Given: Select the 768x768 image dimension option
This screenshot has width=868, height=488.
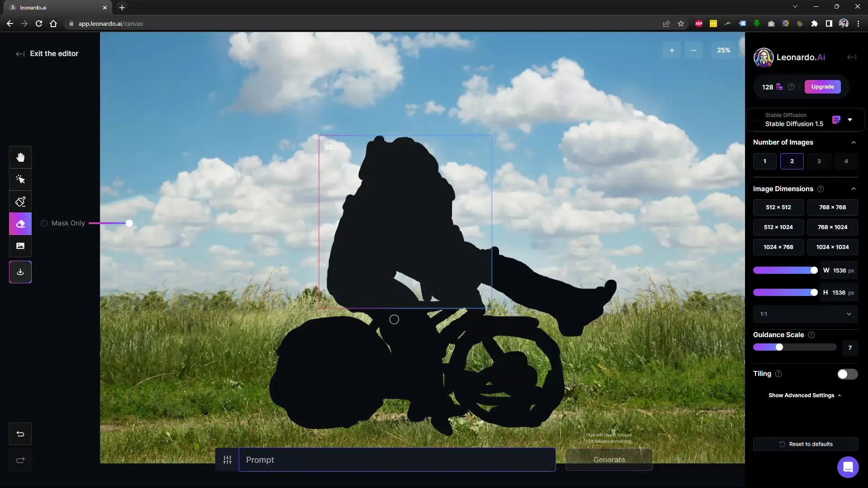Looking at the screenshot, I should coord(832,207).
